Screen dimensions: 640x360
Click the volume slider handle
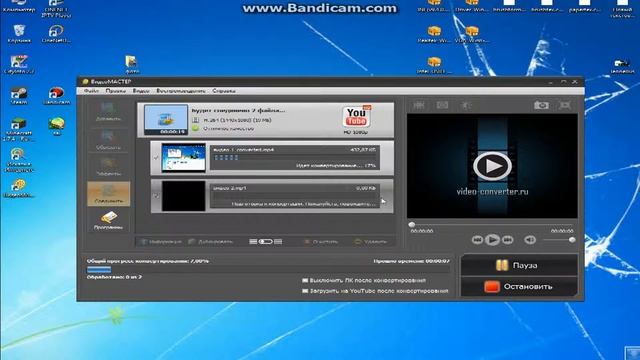coord(572,240)
